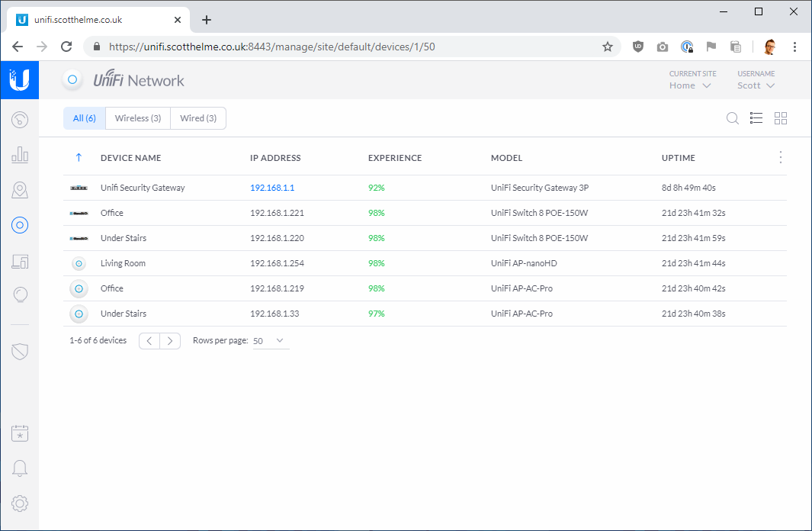Click the 92% experience value

tap(377, 188)
